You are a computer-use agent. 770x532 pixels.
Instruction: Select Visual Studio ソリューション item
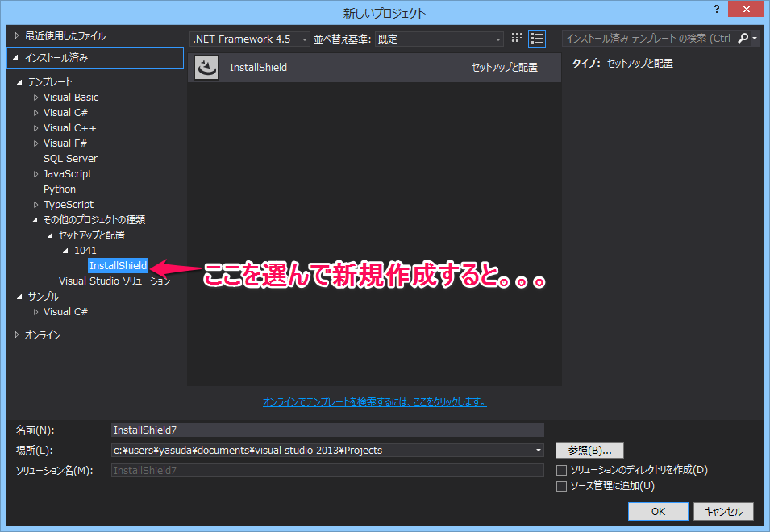pos(114,281)
